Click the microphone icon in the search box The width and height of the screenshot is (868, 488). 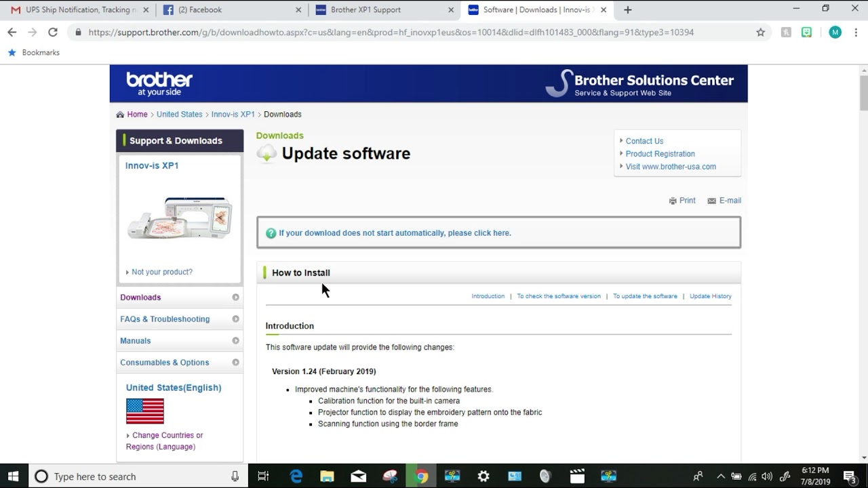coord(235,476)
